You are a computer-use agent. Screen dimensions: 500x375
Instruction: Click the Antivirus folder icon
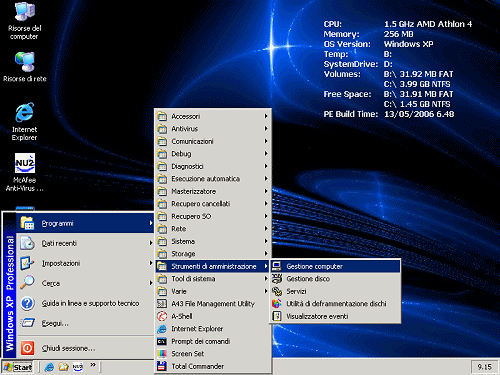pos(162,129)
